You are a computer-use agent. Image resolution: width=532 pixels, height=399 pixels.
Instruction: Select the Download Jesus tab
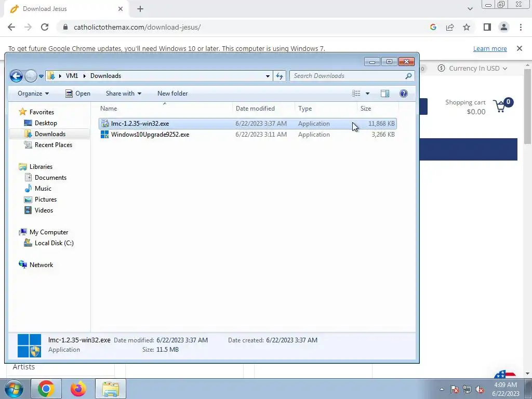pyautogui.click(x=66, y=9)
